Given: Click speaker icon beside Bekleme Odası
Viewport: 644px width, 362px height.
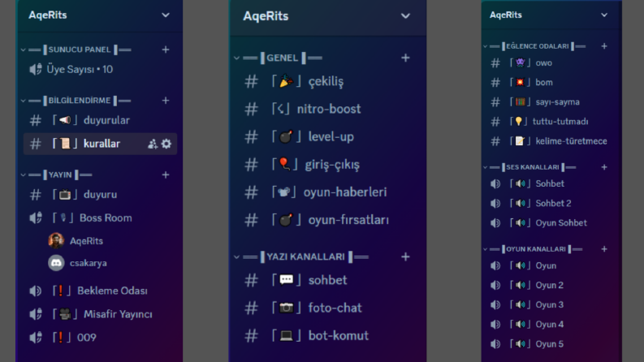Looking at the screenshot, I should [35, 291].
